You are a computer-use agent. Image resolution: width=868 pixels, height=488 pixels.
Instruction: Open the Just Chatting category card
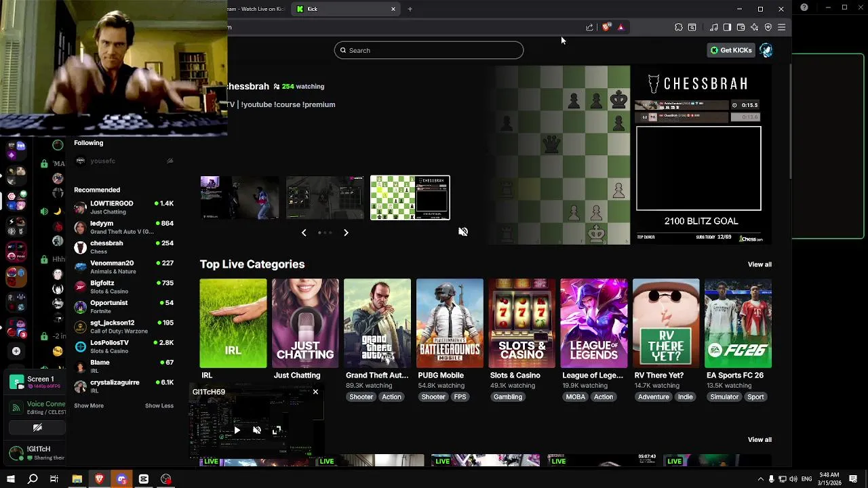click(305, 323)
